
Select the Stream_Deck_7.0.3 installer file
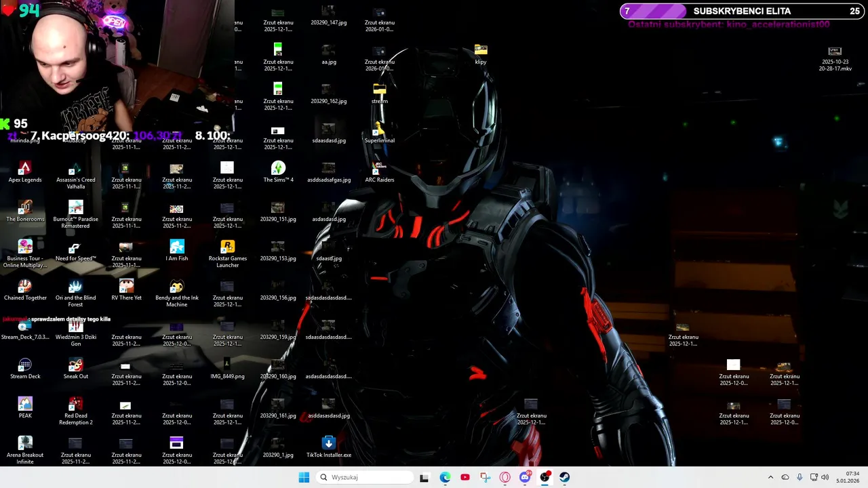click(x=25, y=329)
